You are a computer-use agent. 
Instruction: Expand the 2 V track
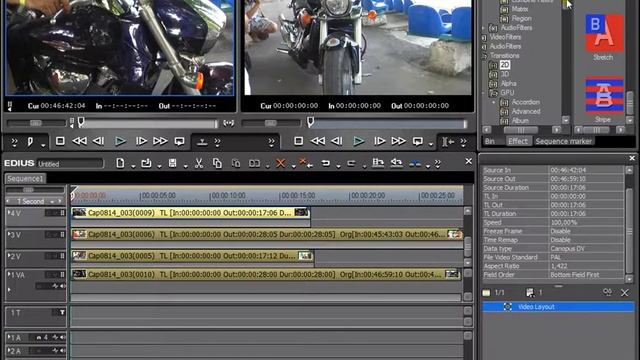pyautogui.click(x=9, y=256)
